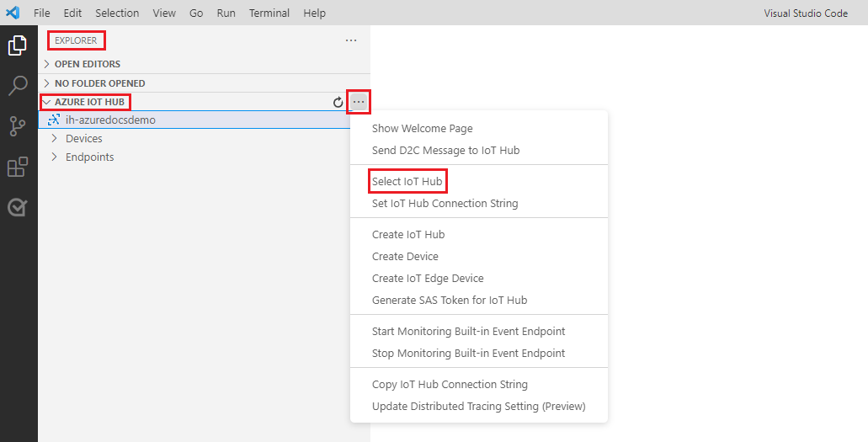
Task: Choose Select IoT Hub from context menu
Action: 407,181
